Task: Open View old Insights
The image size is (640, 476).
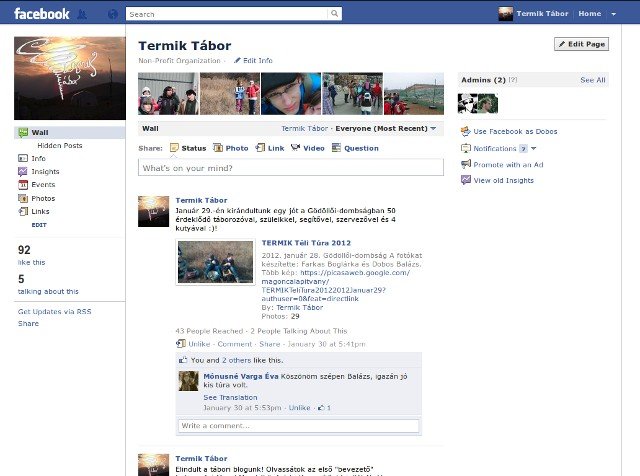Action: [x=503, y=180]
